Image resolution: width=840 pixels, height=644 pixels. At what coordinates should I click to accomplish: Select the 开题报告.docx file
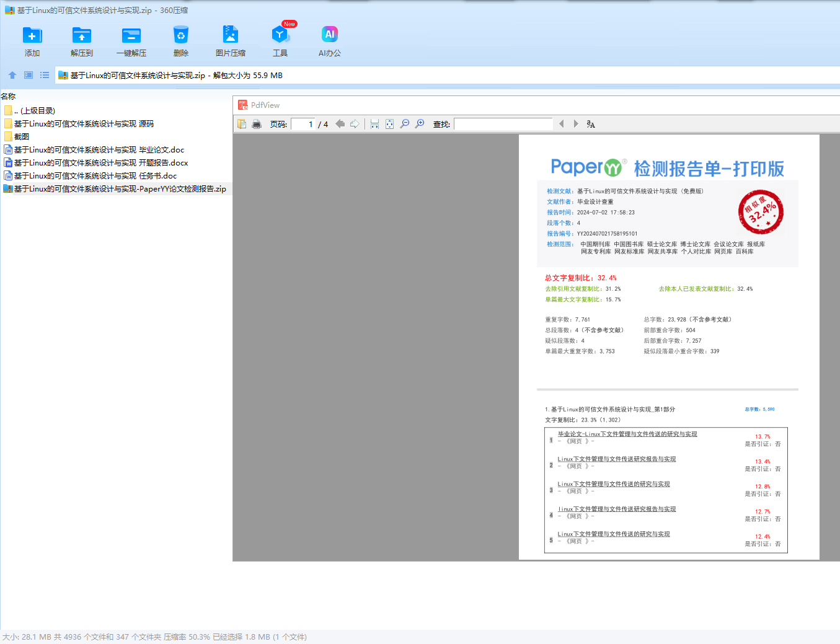96,162
